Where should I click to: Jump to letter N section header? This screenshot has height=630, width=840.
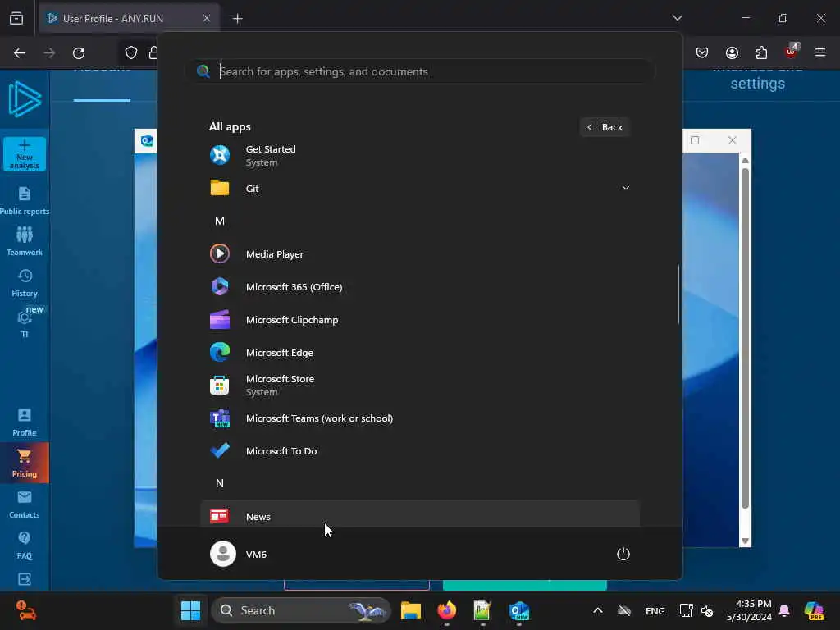(x=220, y=483)
